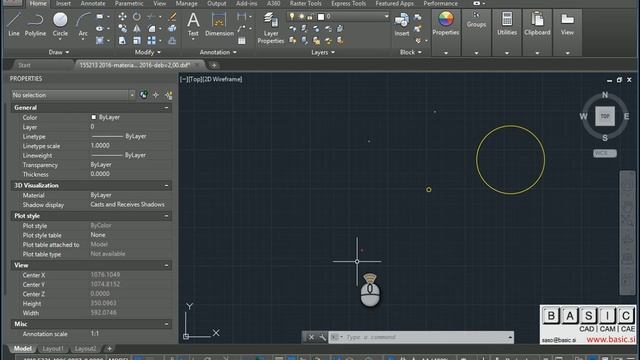Activate the Copy tool in Modify panel
Viewport: 640px width, 360px height.
point(122,28)
